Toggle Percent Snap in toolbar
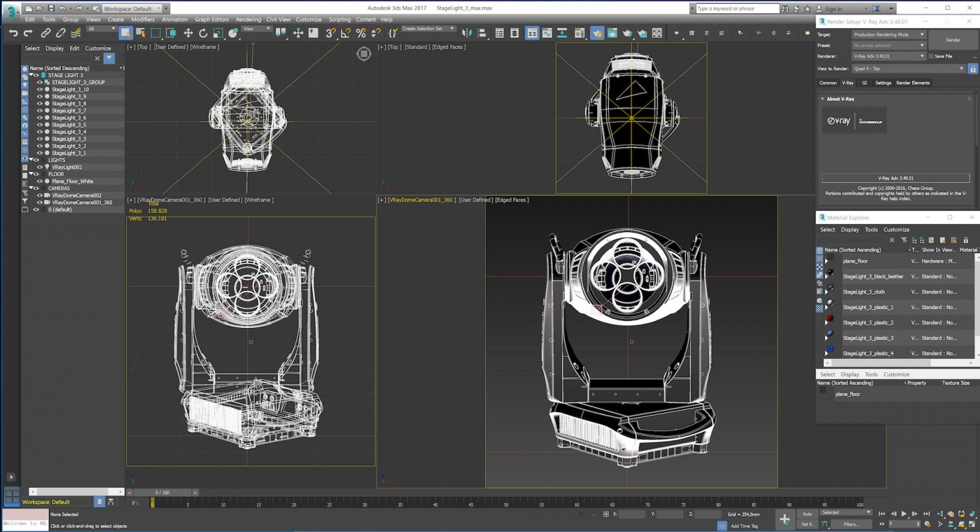980x532 pixels. coord(361,33)
